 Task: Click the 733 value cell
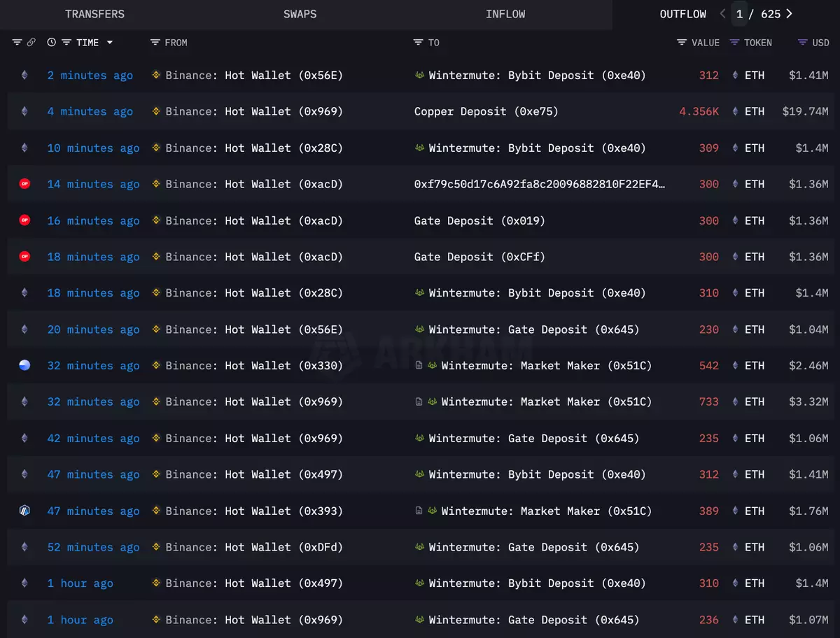(x=709, y=402)
